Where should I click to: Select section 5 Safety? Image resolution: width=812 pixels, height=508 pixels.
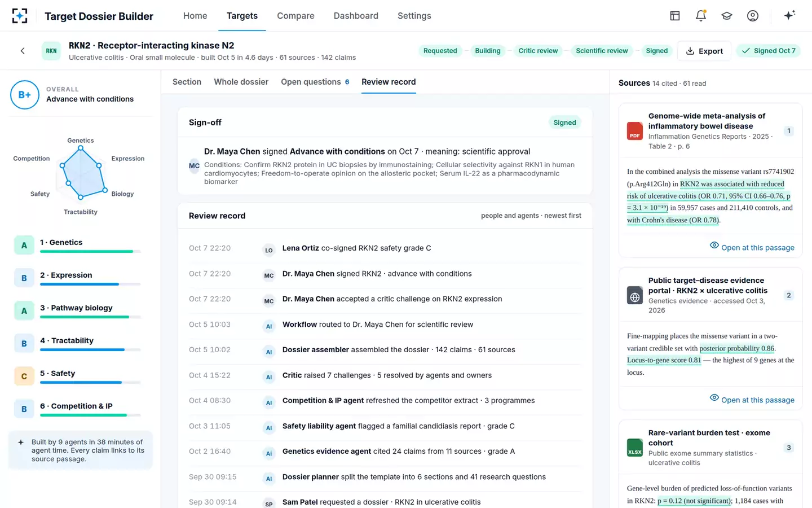pos(80,376)
